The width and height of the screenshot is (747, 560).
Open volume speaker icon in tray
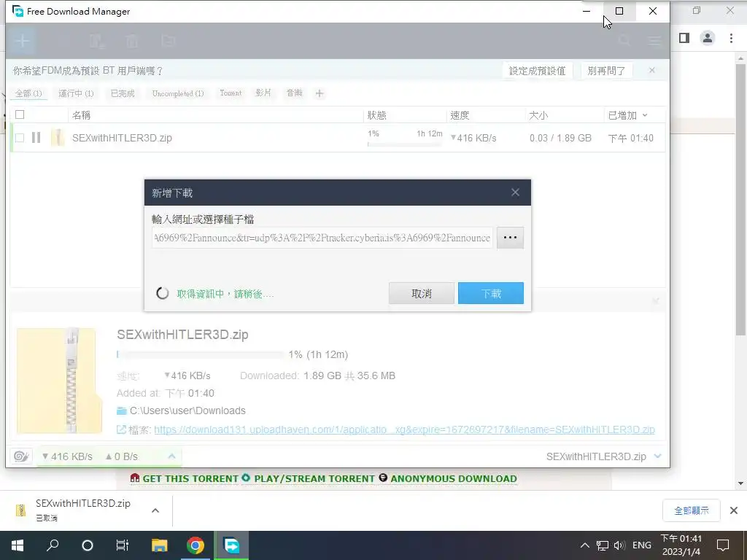click(620, 545)
